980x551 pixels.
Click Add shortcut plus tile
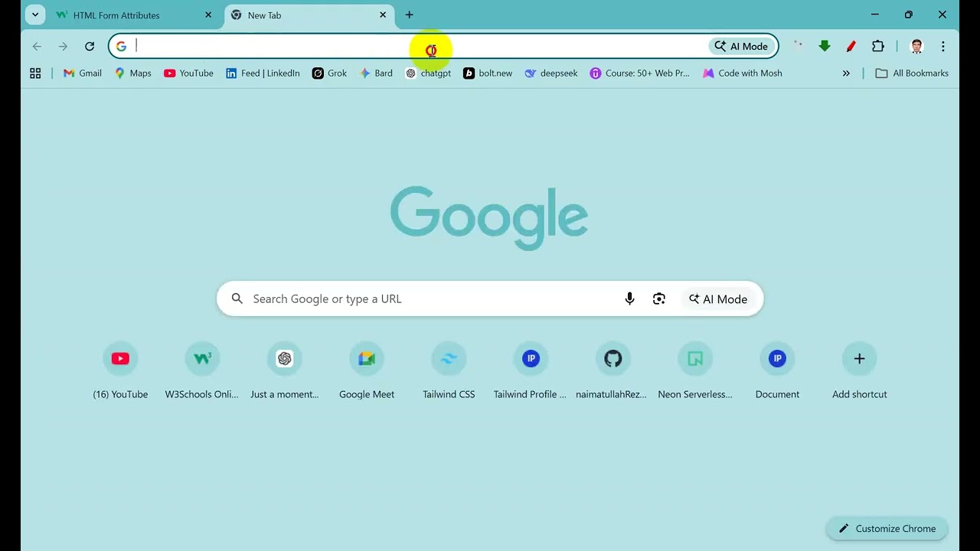point(859,371)
